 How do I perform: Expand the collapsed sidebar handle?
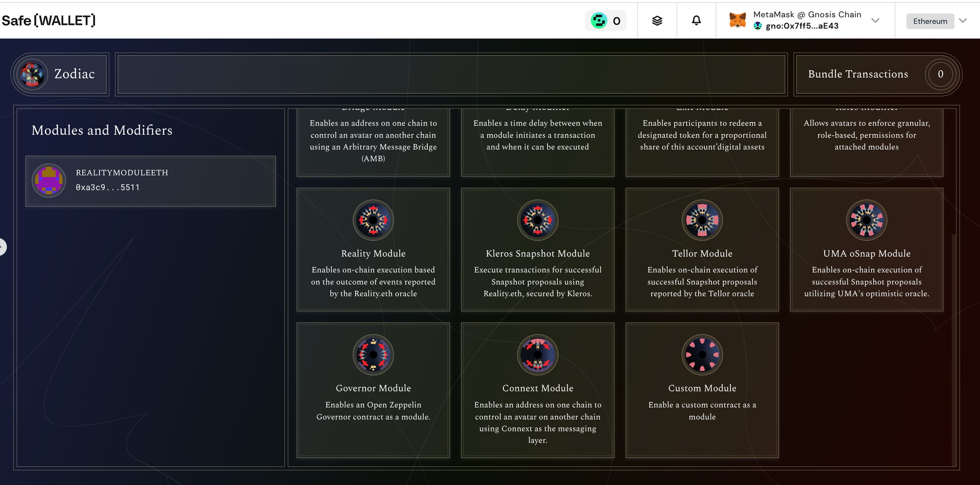click(x=2, y=247)
